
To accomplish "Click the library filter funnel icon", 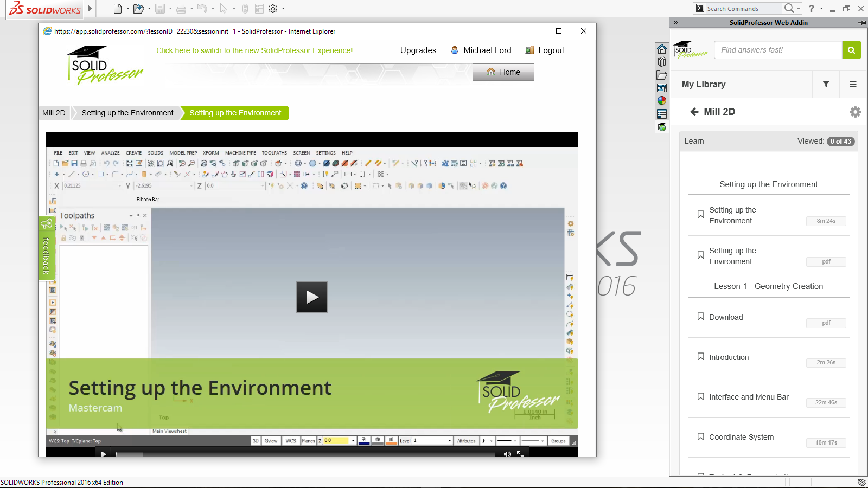I will (x=826, y=84).
